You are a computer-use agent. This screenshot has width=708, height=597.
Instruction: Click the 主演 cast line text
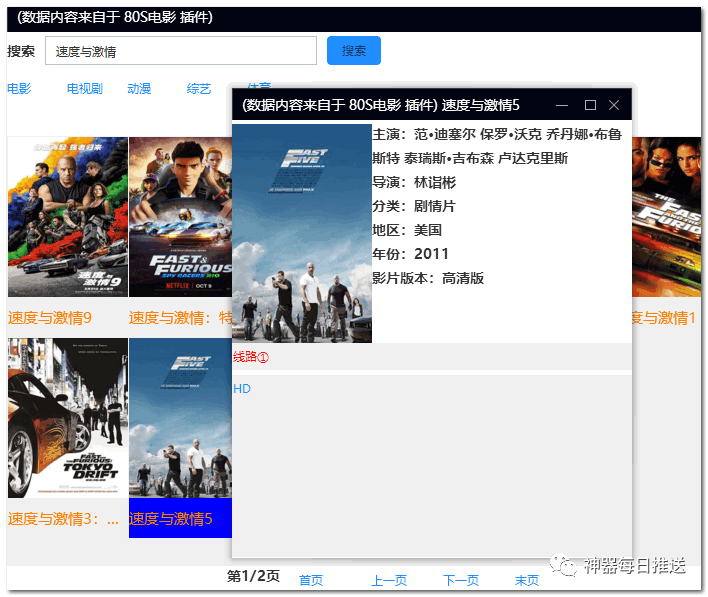pos(497,146)
